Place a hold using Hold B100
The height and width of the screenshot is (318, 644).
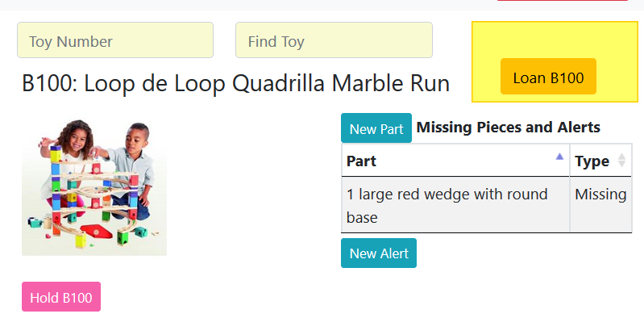pos(61,296)
